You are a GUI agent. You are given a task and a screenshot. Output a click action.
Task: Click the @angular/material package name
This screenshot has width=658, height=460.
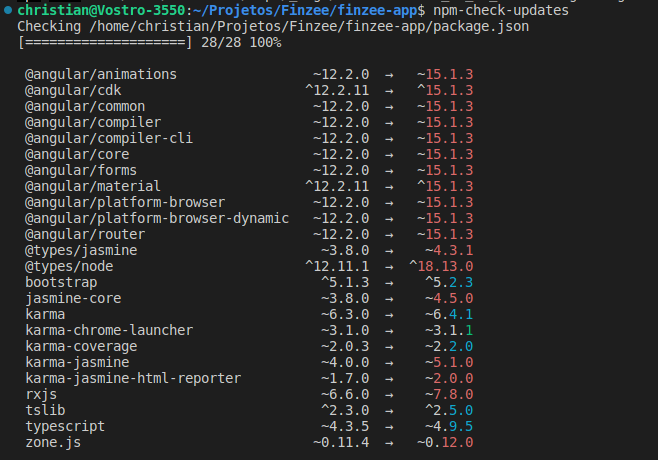point(93,186)
